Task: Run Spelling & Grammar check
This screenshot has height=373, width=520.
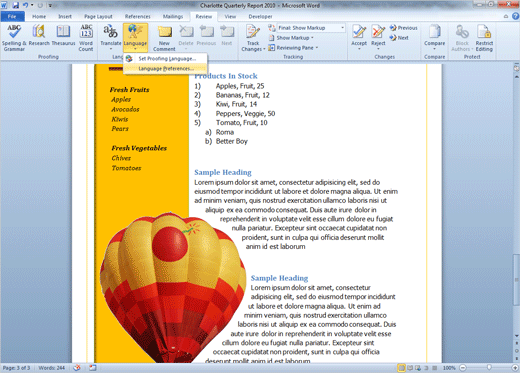Action: point(14,38)
